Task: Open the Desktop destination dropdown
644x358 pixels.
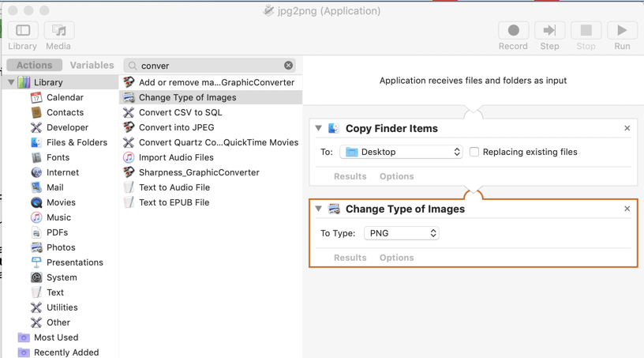Action: [401, 152]
